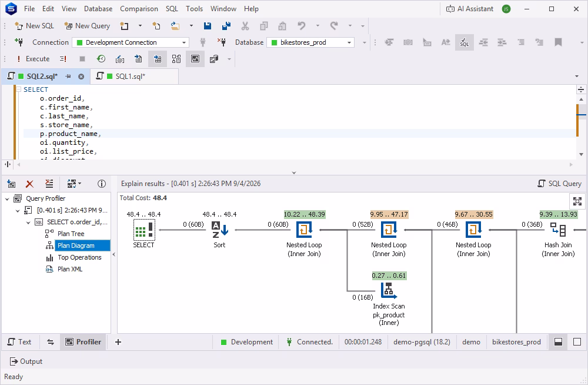Switch to the Text view tab
The width and height of the screenshot is (588, 385).
coord(19,342)
